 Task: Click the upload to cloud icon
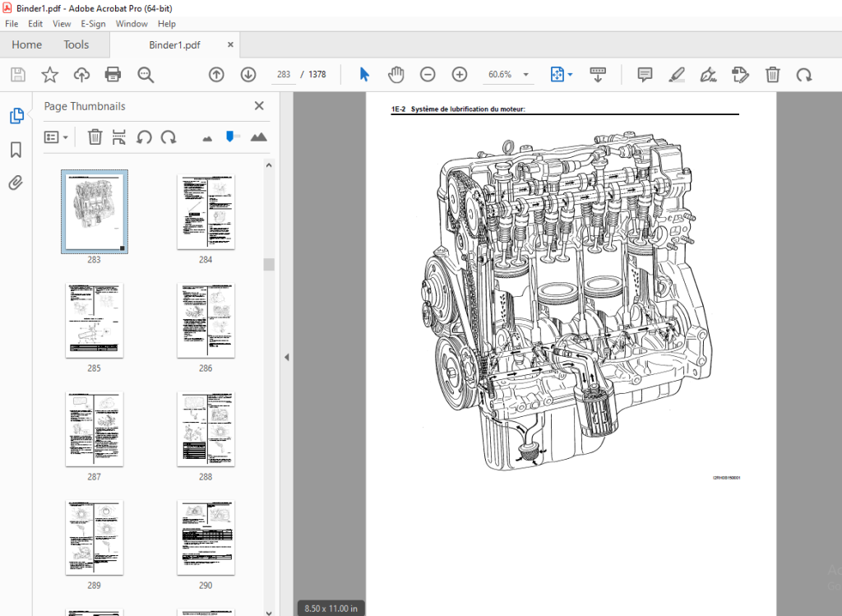click(x=81, y=75)
